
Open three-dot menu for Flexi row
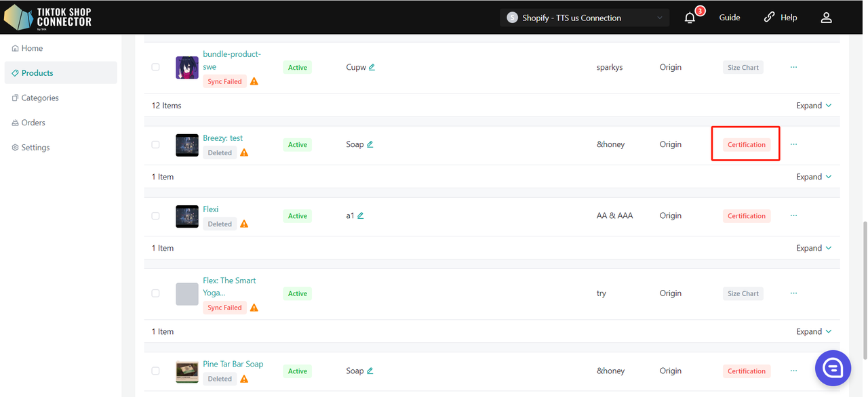click(793, 215)
